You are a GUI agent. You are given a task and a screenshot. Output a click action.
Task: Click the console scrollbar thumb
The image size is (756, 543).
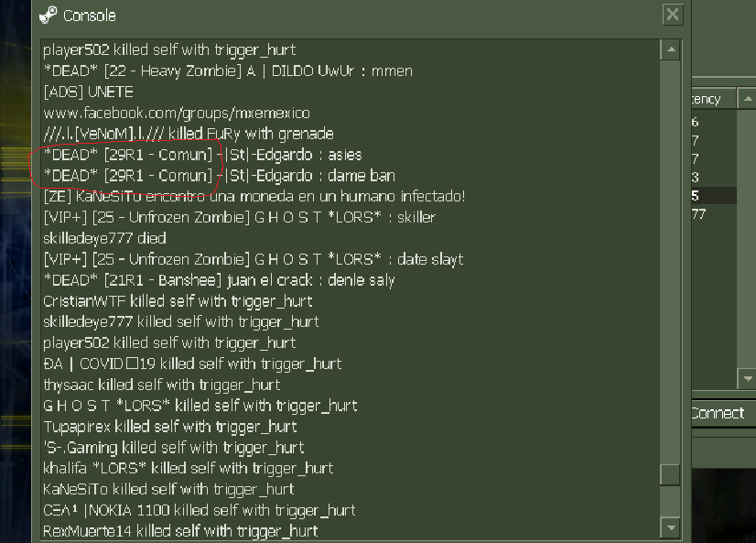(x=670, y=475)
